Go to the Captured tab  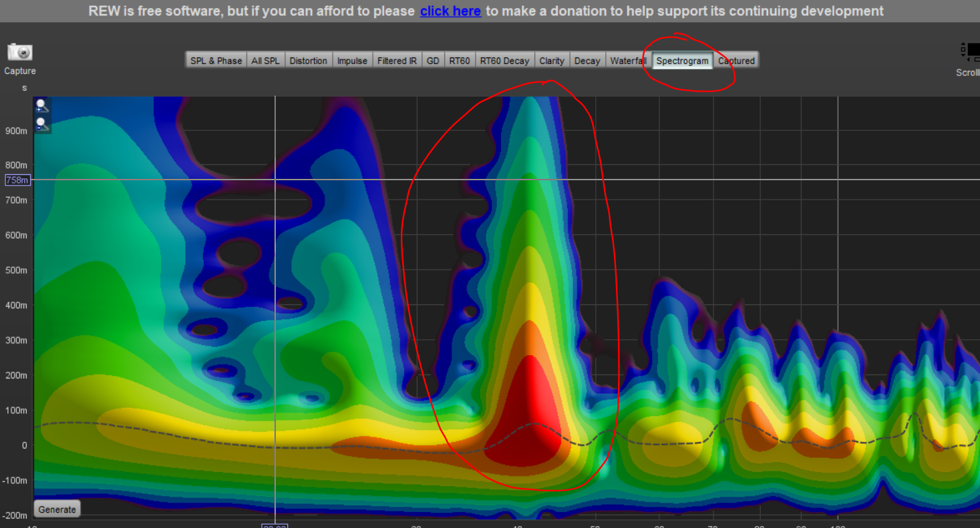[x=736, y=61]
